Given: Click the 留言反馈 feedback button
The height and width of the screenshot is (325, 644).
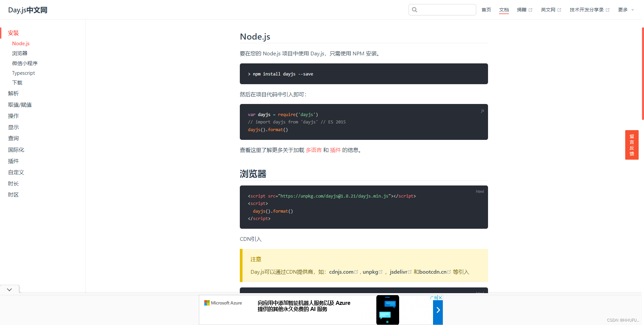Looking at the screenshot, I should (x=632, y=145).
